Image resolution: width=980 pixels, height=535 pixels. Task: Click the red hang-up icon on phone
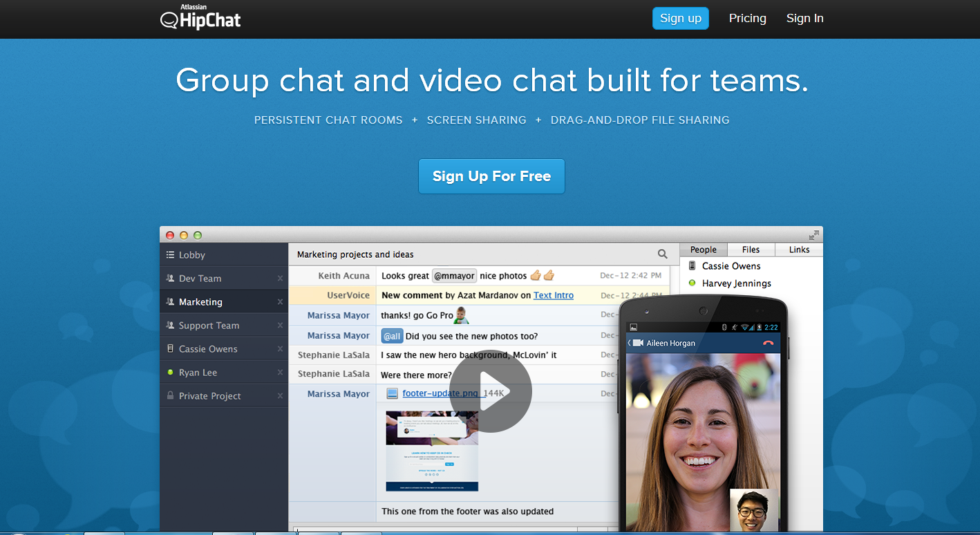click(x=768, y=343)
